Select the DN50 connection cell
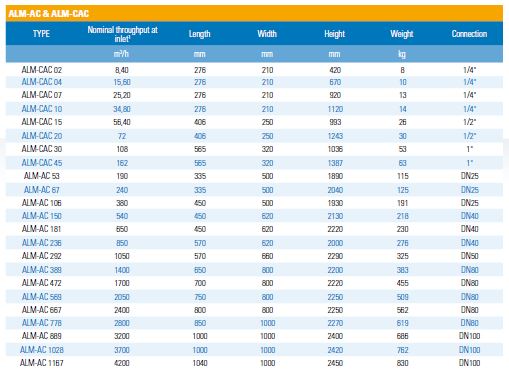The height and width of the screenshot is (375, 509). tap(469, 256)
